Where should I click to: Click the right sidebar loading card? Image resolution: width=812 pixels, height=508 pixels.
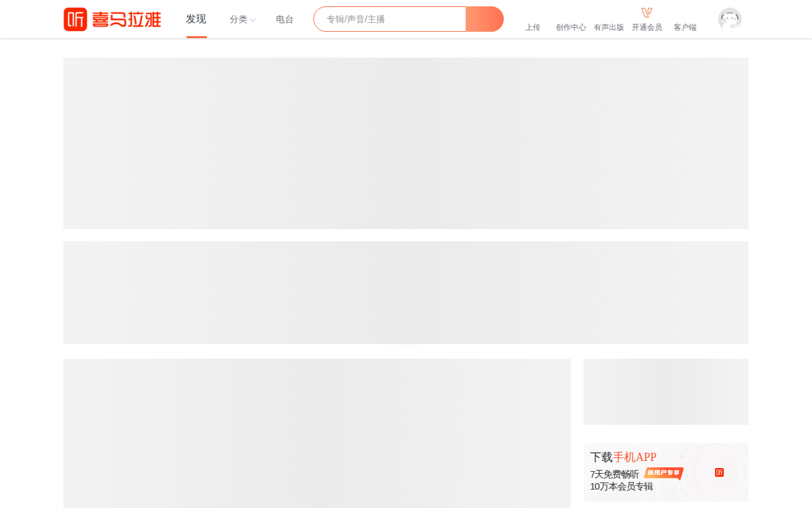click(x=666, y=392)
